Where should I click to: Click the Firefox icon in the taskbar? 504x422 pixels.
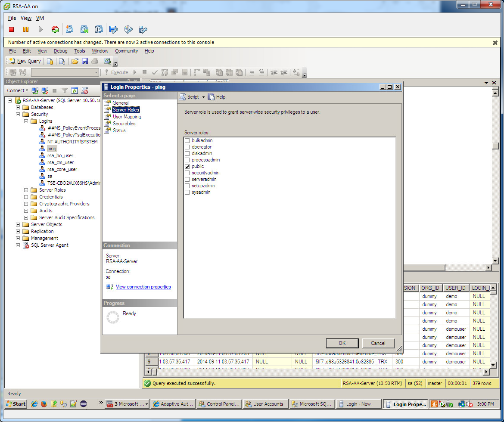click(x=44, y=404)
